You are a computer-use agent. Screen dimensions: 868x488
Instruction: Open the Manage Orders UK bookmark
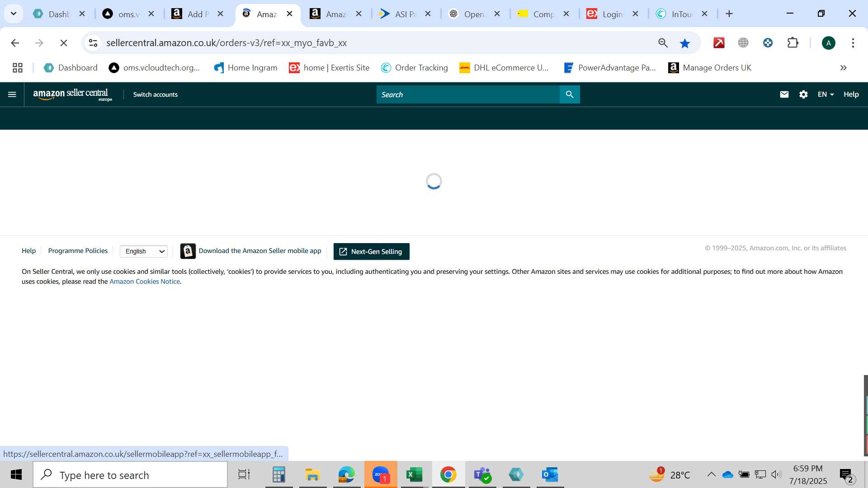click(710, 68)
